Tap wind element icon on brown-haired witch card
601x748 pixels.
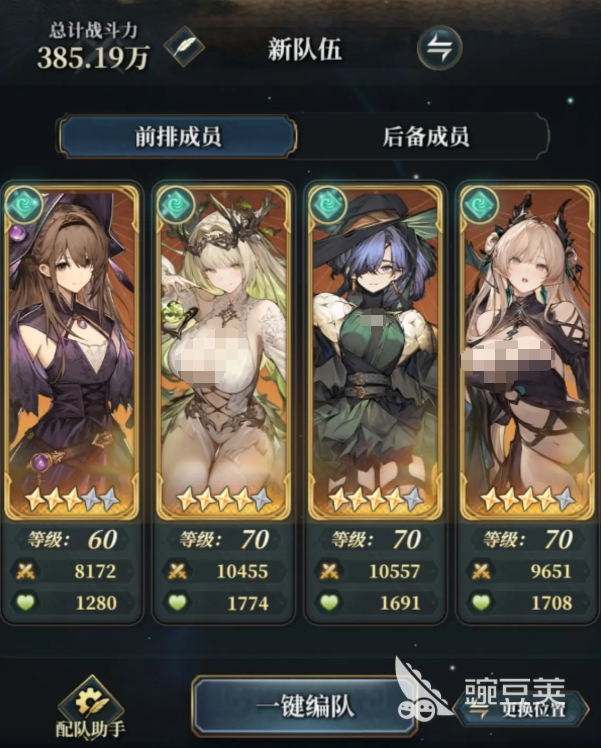coord(23,205)
